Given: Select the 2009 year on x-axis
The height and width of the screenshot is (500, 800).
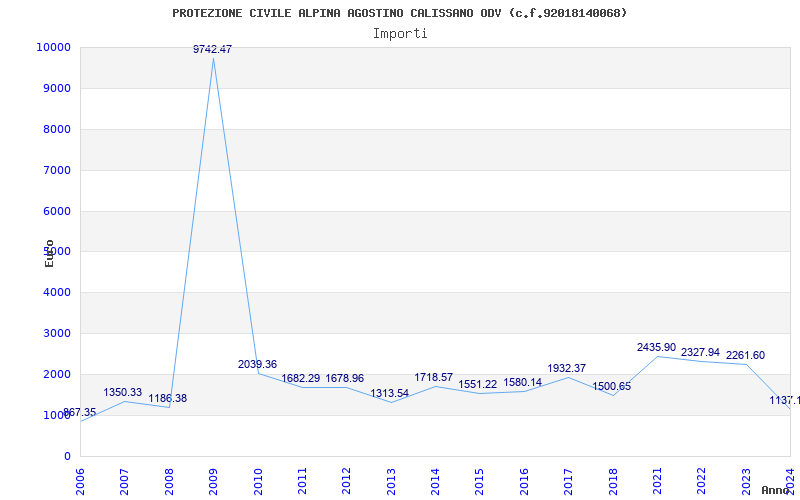Looking at the screenshot, I should click(213, 478).
